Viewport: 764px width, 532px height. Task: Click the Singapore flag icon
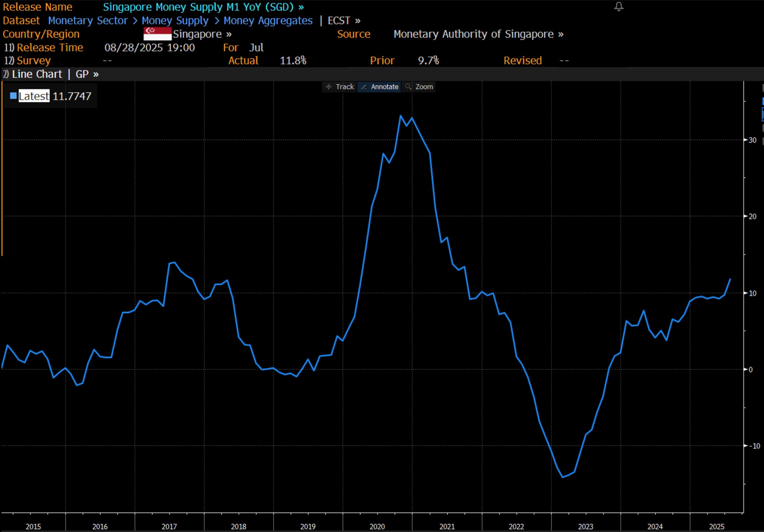point(157,34)
